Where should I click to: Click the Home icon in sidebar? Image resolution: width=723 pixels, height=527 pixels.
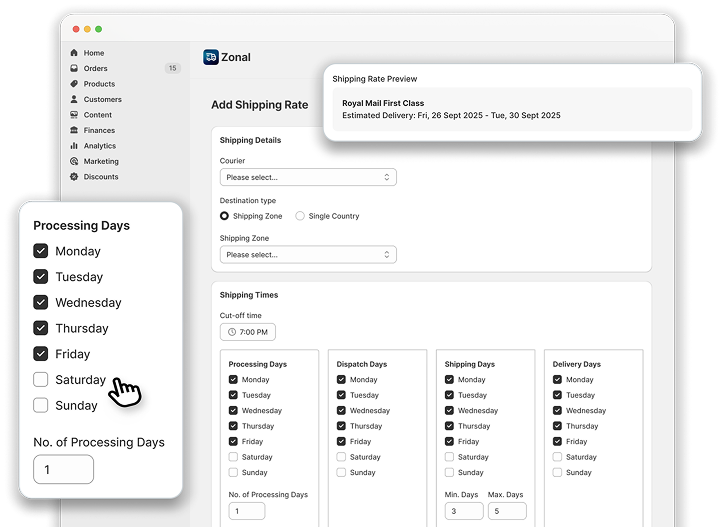click(x=74, y=53)
